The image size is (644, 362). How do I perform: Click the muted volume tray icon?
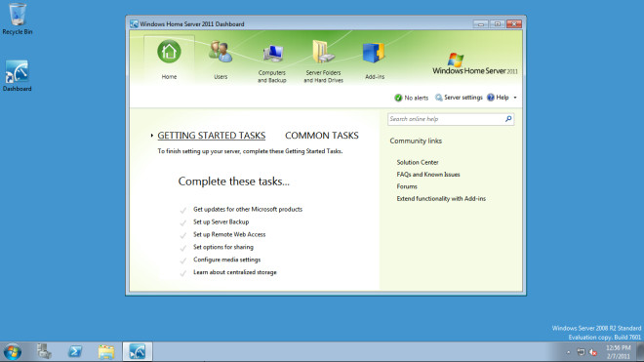coord(593,352)
